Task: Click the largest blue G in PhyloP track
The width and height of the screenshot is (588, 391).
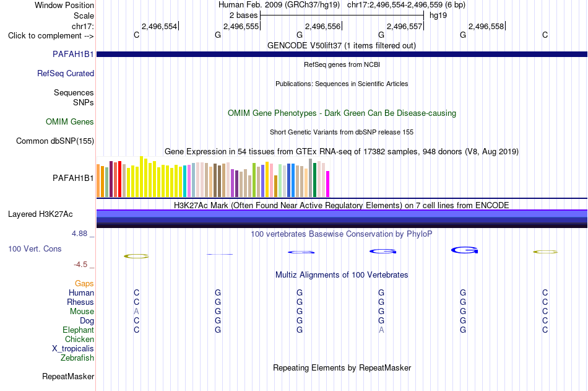Action: pyautogui.click(x=464, y=250)
